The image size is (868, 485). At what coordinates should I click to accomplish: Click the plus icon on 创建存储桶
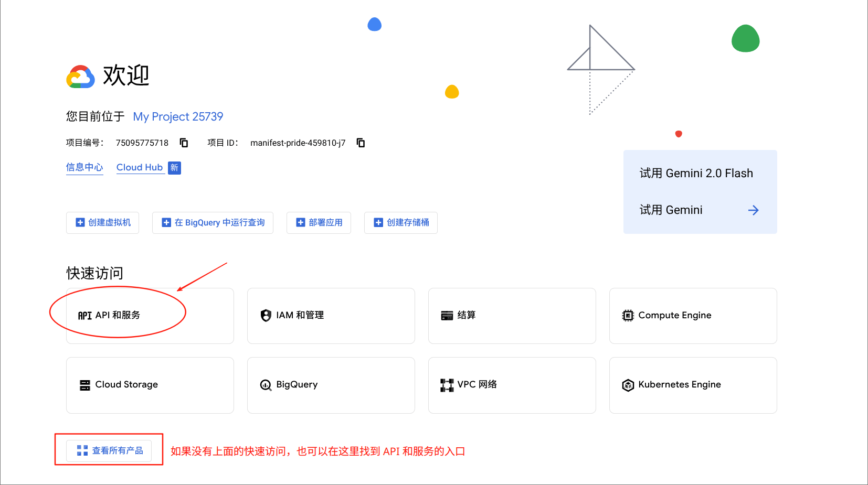378,222
